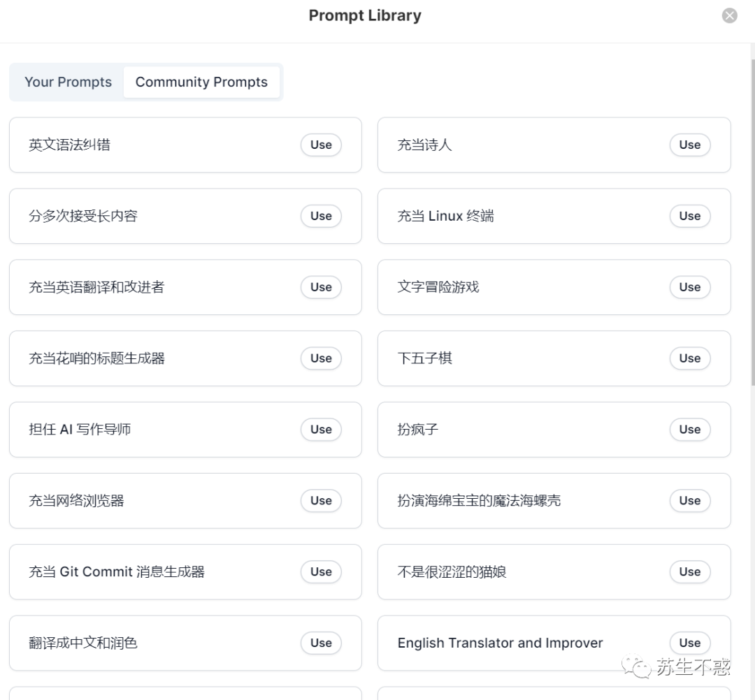Select the Community Prompts tab
This screenshot has width=755, height=700.
tap(201, 82)
